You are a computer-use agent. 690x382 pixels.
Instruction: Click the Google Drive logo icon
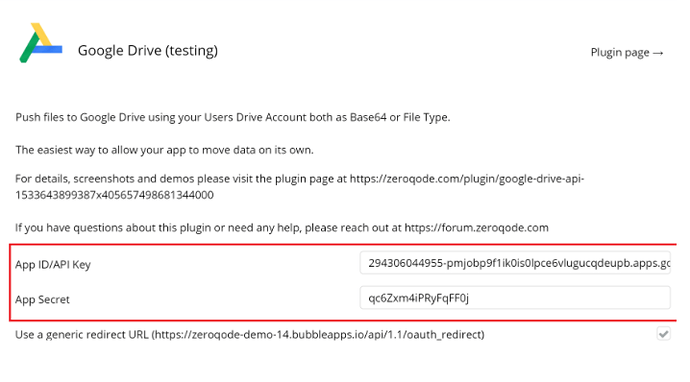click(x=40, y=43)
